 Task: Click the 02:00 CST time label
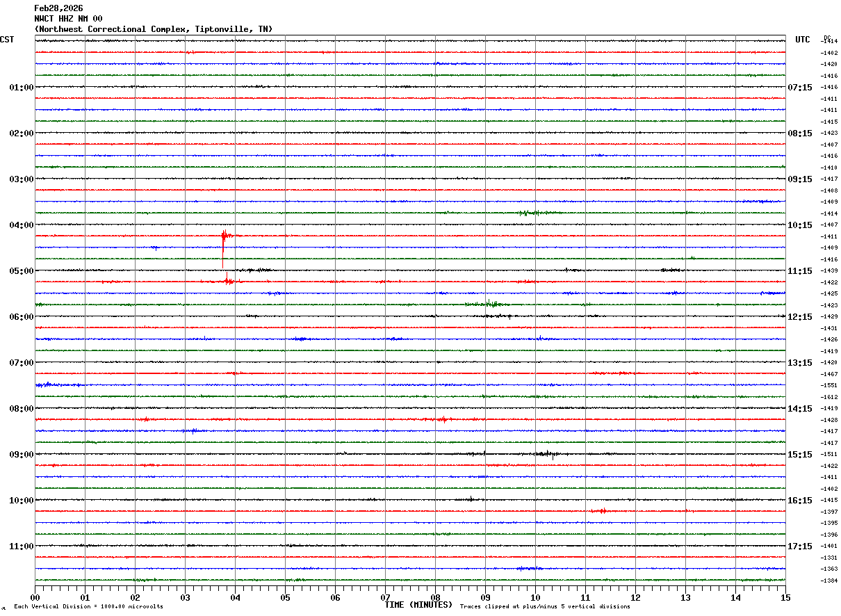[22, 133]
